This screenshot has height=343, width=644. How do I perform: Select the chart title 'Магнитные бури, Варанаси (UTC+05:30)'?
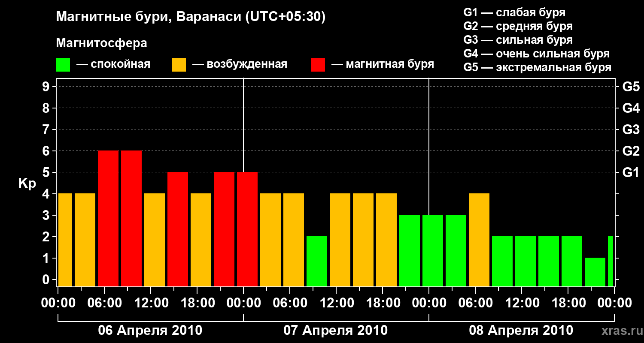point(191,17)
